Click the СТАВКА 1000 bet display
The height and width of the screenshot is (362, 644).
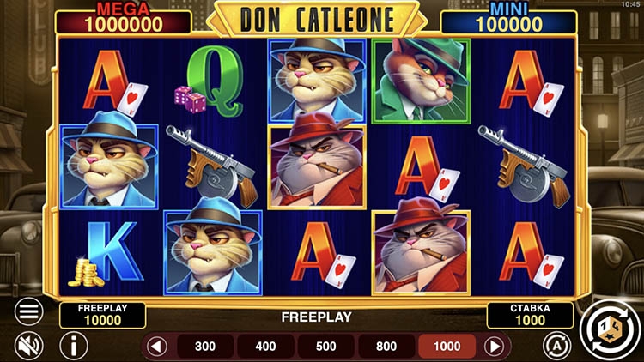pyautogui.click(x=530, y=315)
